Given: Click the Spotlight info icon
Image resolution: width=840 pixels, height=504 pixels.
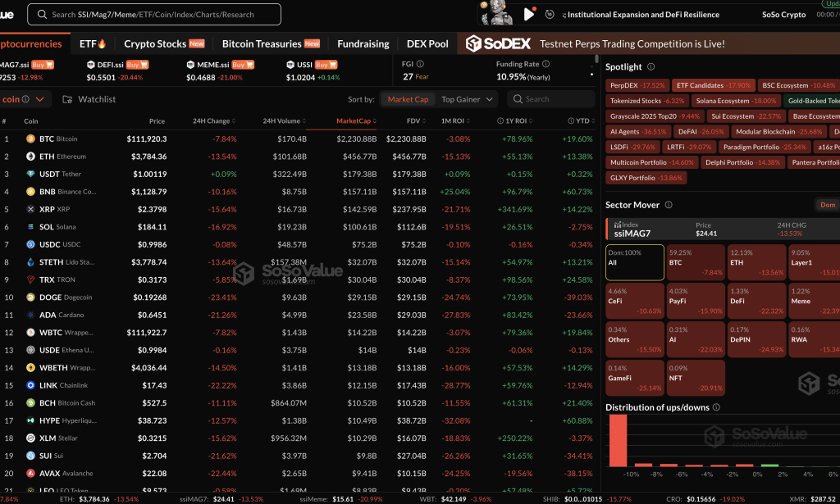Looking at the screenshot, I should pos(651,67).
